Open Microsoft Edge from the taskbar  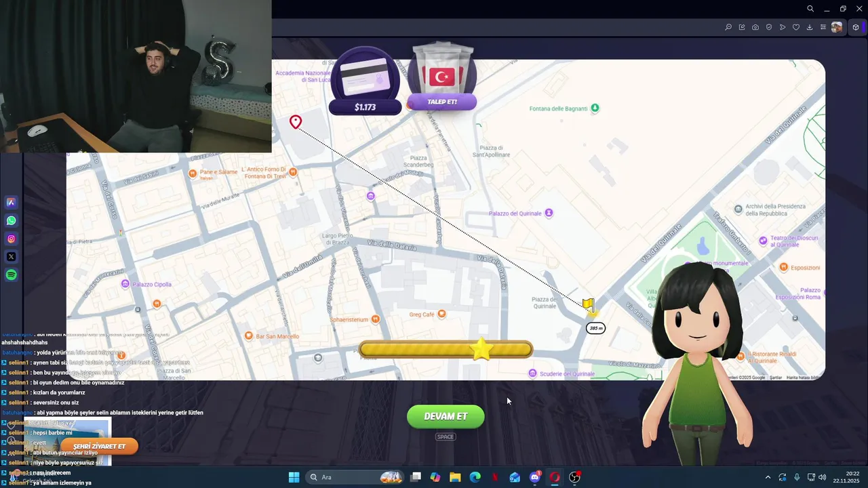click(475, 477)
